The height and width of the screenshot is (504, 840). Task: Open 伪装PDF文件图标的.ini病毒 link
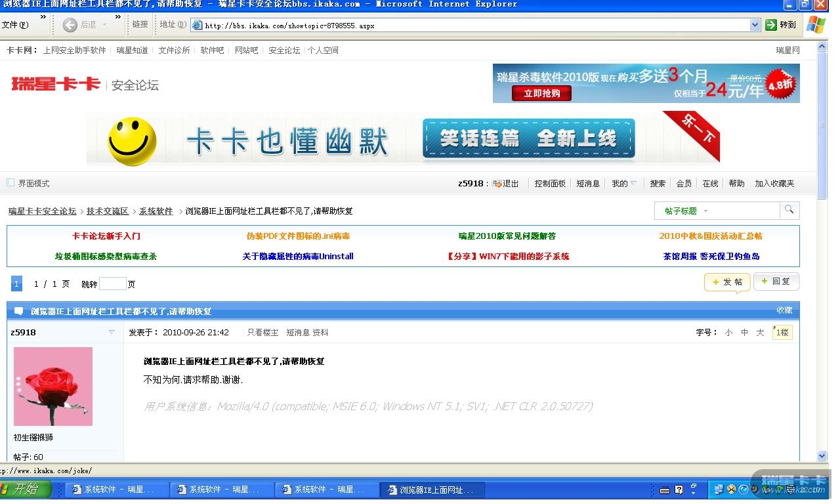point(298,236)
